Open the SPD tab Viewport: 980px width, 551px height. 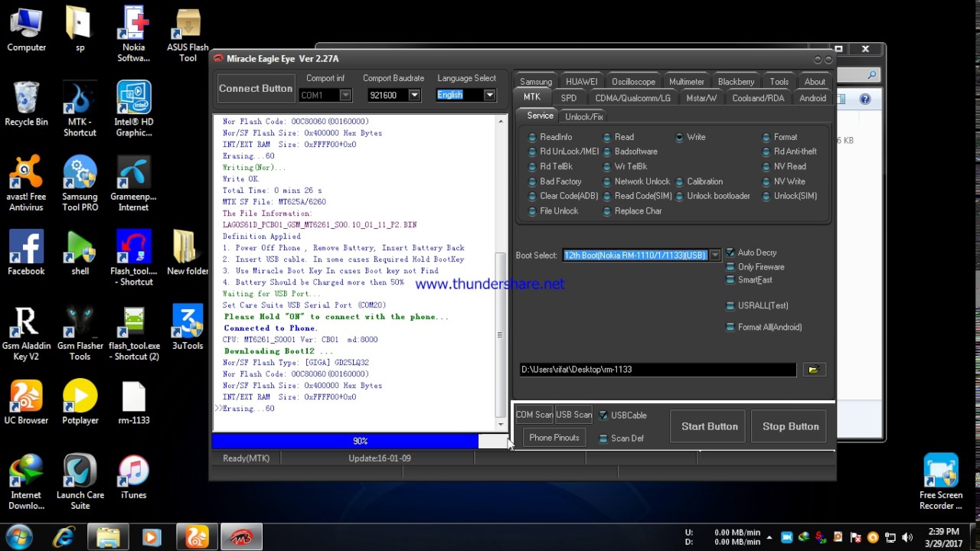coord(569,98)
